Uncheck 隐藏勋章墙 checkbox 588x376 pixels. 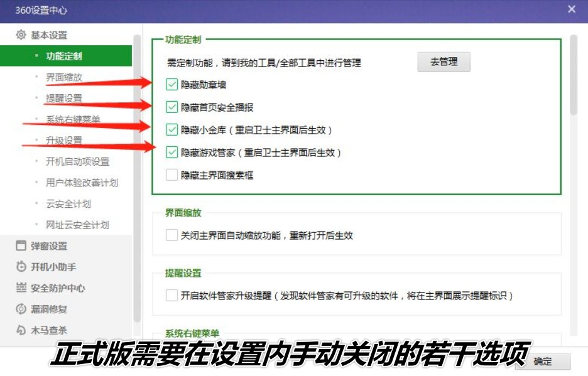tap(171, 84)
